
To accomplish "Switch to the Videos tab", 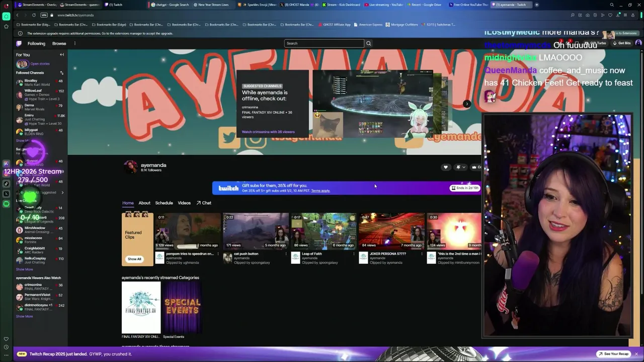I will click(x=184, y=203).
